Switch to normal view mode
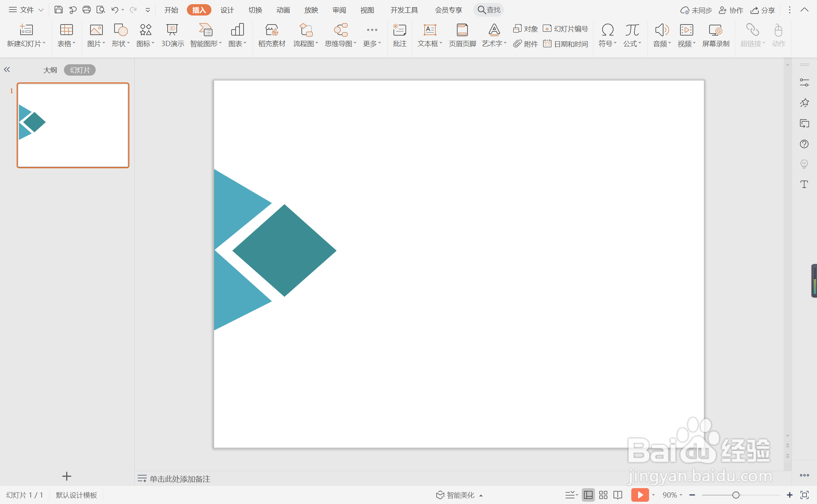 588,495
